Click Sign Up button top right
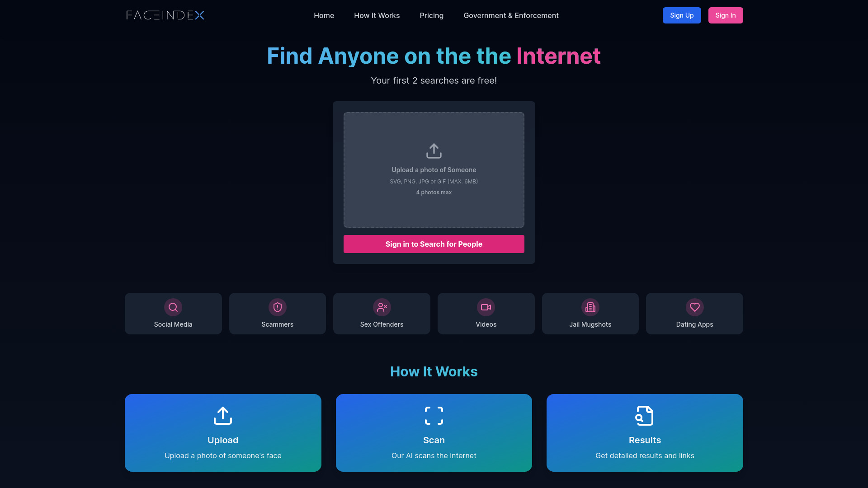This screenshot has width=868, height=488. click(681, 15)
